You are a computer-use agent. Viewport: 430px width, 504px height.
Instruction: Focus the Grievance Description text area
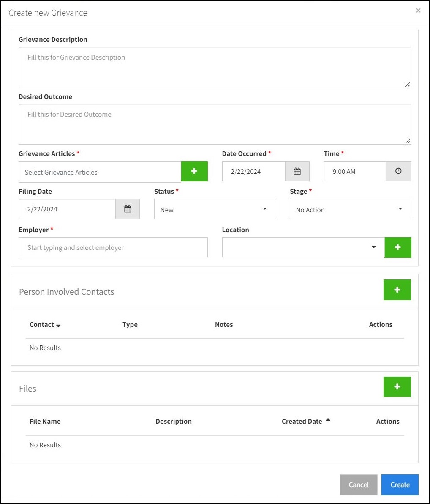pos(215,68)
